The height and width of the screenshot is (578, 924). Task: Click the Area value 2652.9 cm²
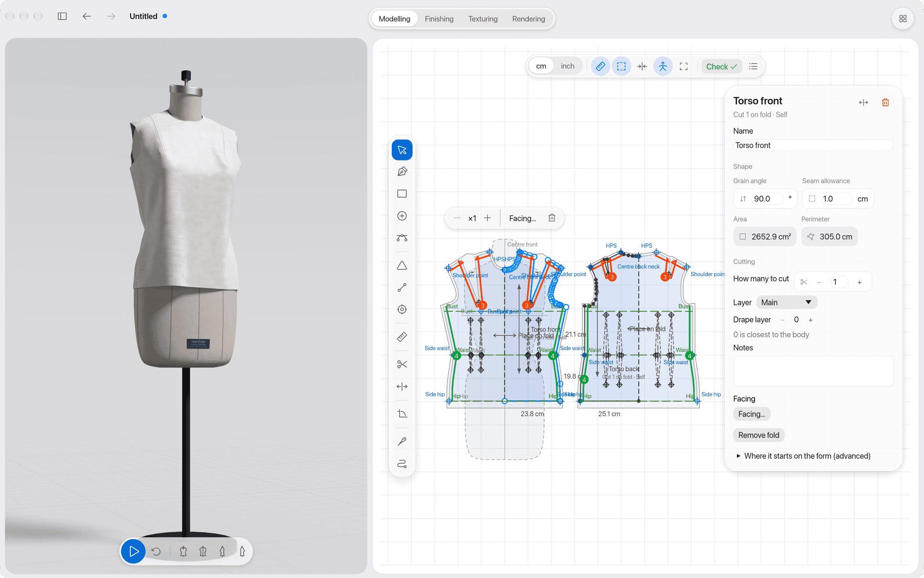pyautogui.click(x=765, y=237)
